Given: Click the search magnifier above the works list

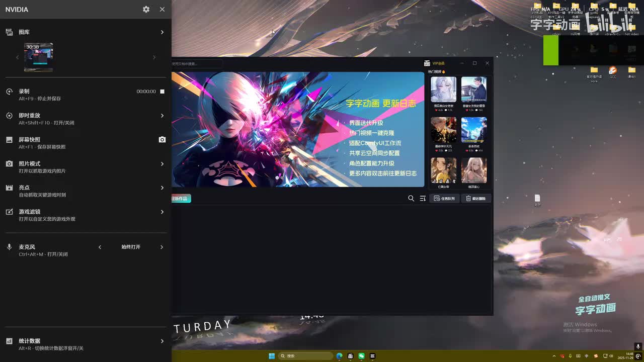Looking at the screenshot, I should click(x=411, y=199).
